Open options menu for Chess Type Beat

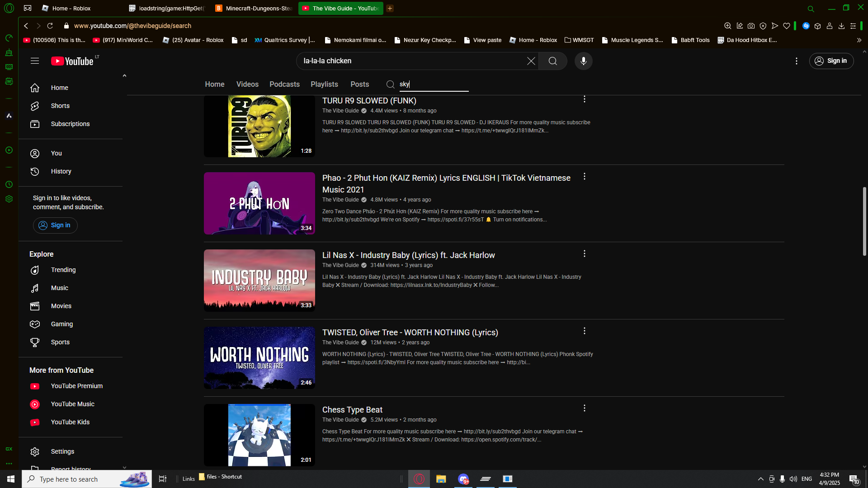pos(585,408)
